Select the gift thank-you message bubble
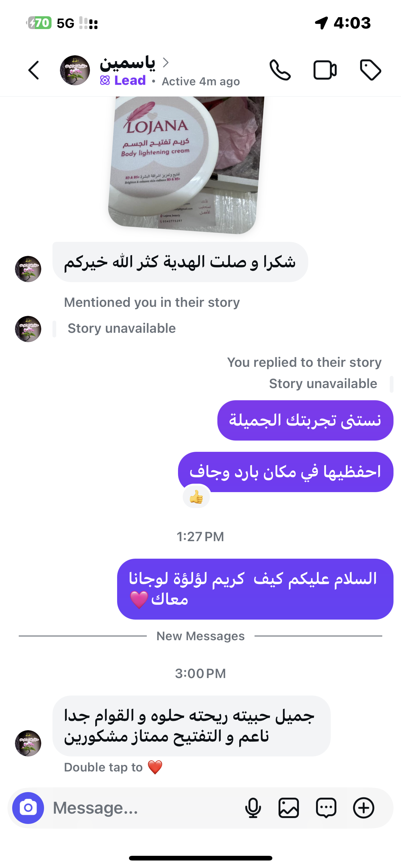The image size is (401, 868). pos(180,262)
